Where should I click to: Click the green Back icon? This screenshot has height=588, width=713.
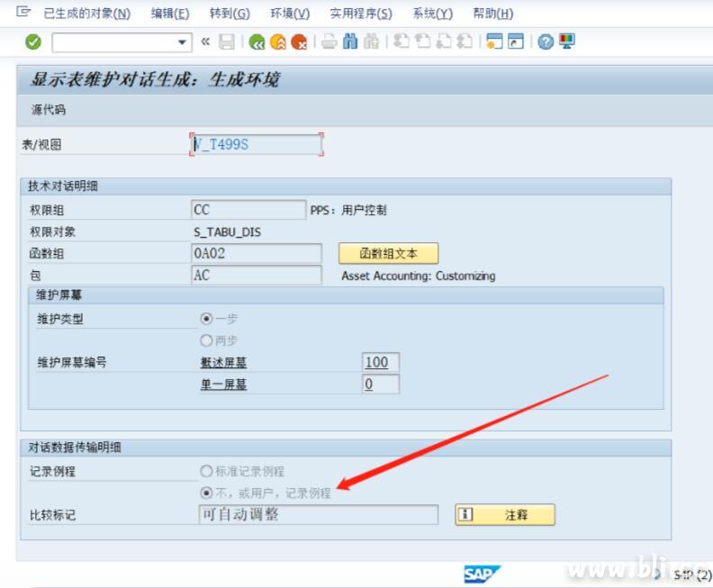pos(257,41)
